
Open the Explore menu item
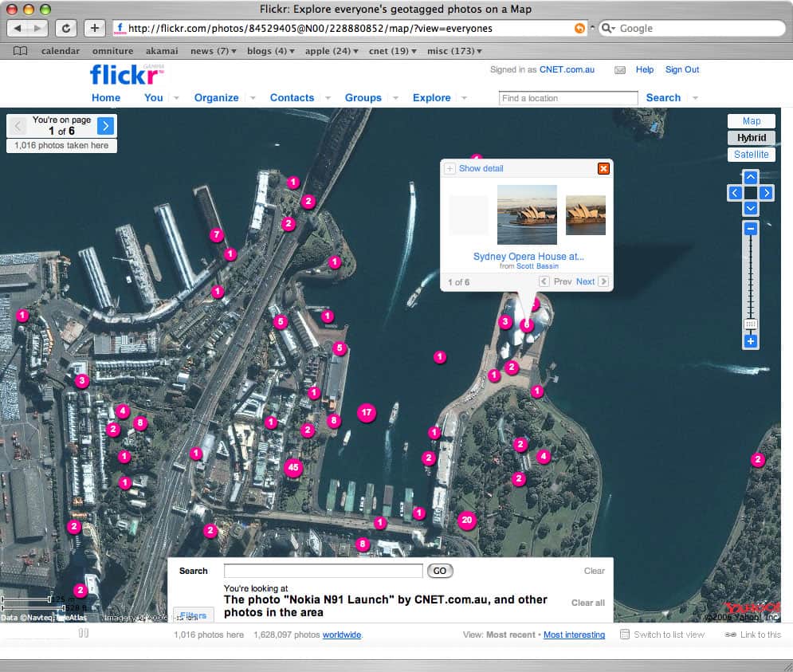[x=431, y=98]
